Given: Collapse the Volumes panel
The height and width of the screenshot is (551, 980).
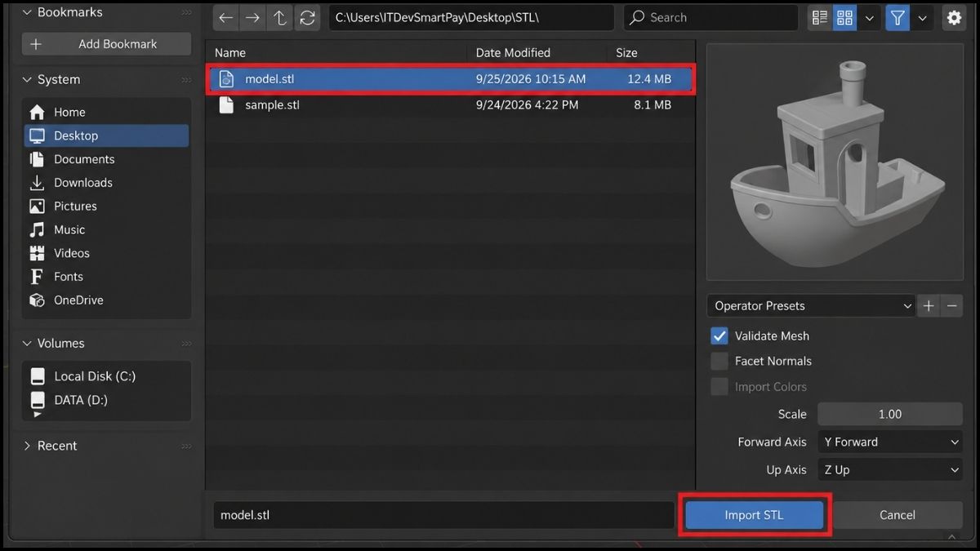Looking at the screenshot, I should (27, 343).
